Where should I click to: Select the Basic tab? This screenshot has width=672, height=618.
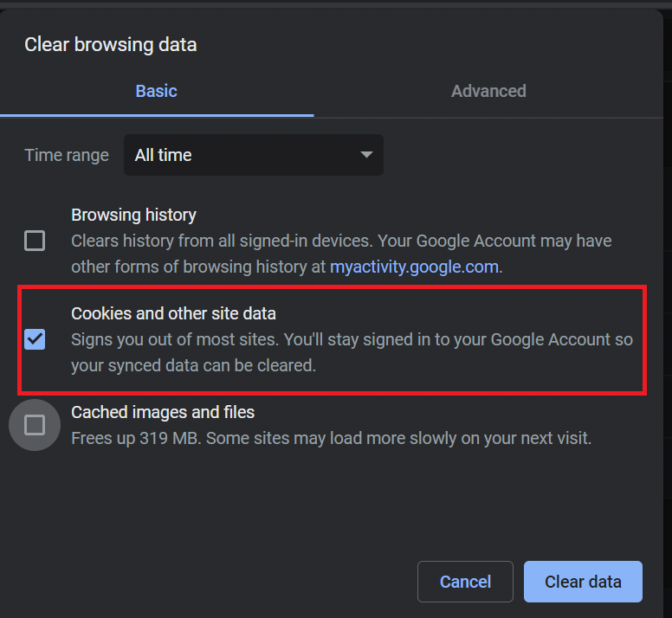point(156,91)
